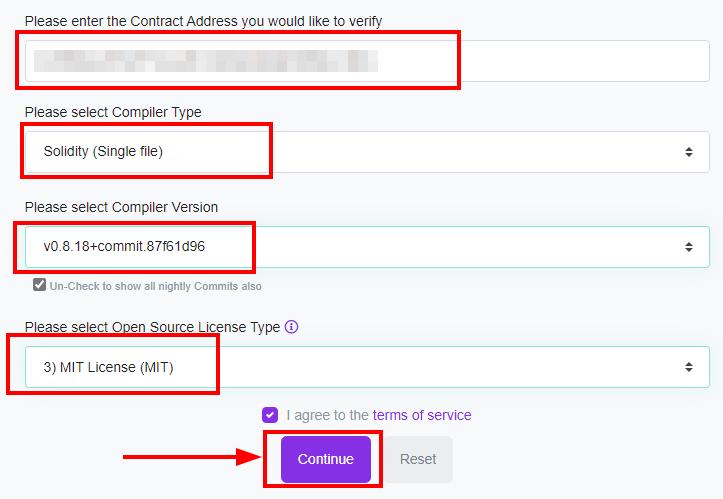Click the Continue button
Image resolution: width=723 pixels, height=499 pixels.
326,459
